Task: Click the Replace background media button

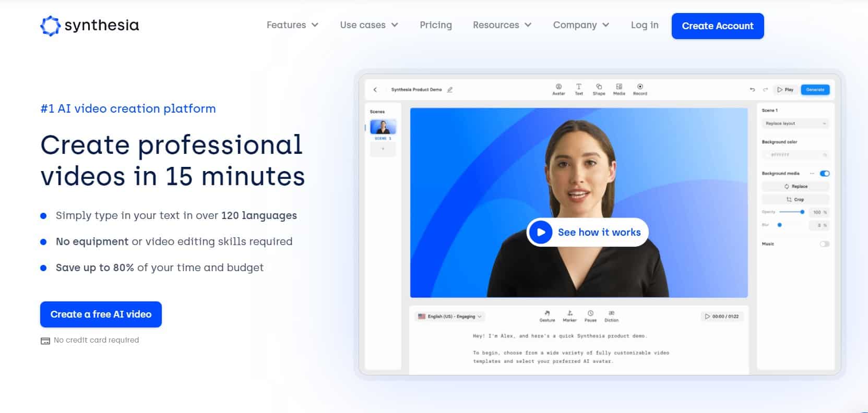Action: click(x=795, y=186)
